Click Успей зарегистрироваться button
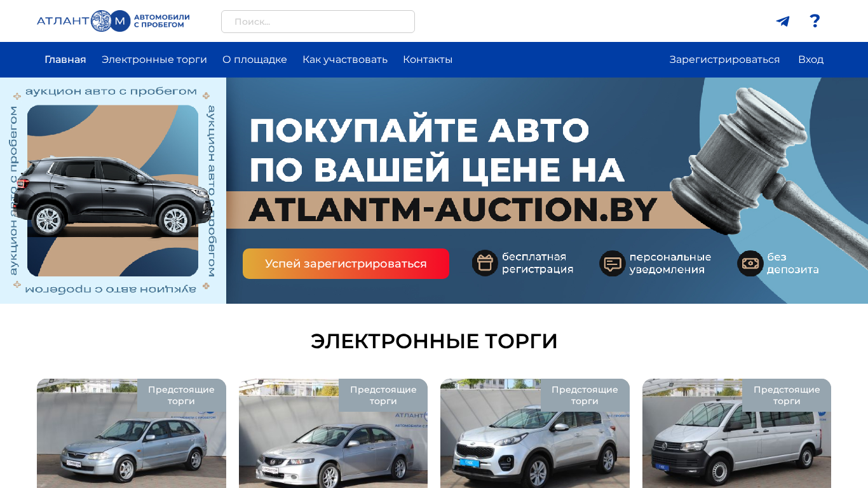This screenshot has width=868, height=488. coord(346,264)
